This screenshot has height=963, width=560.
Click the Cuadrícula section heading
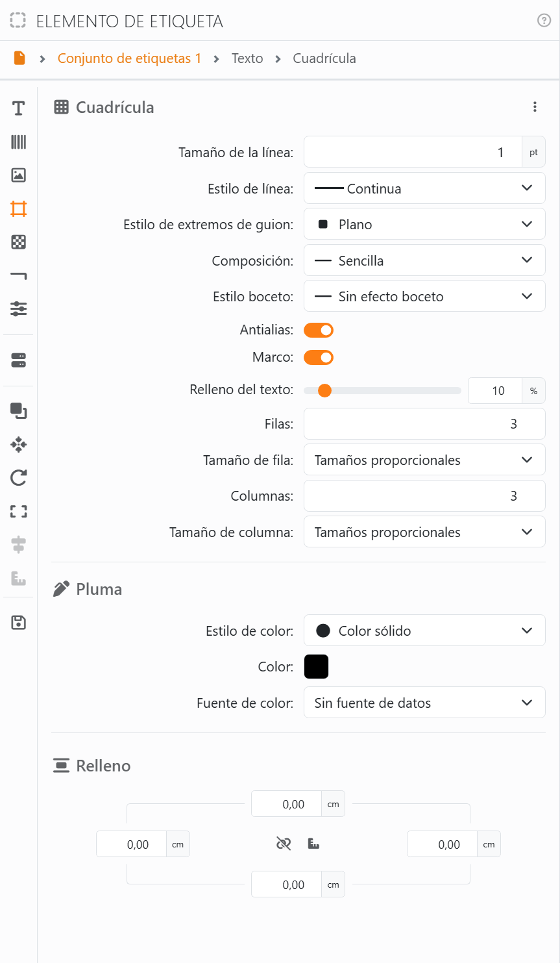(x=115, y=107)
